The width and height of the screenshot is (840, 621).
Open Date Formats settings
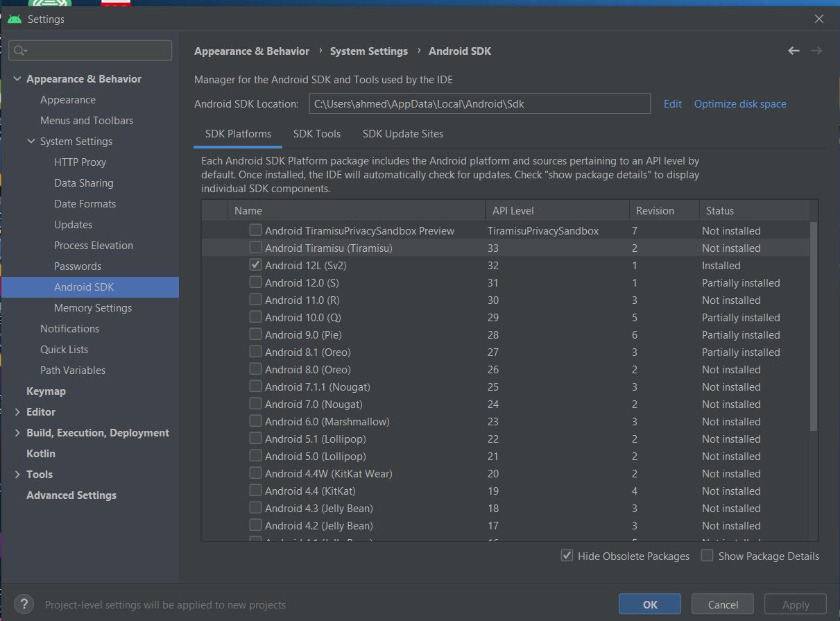point(85,204)
